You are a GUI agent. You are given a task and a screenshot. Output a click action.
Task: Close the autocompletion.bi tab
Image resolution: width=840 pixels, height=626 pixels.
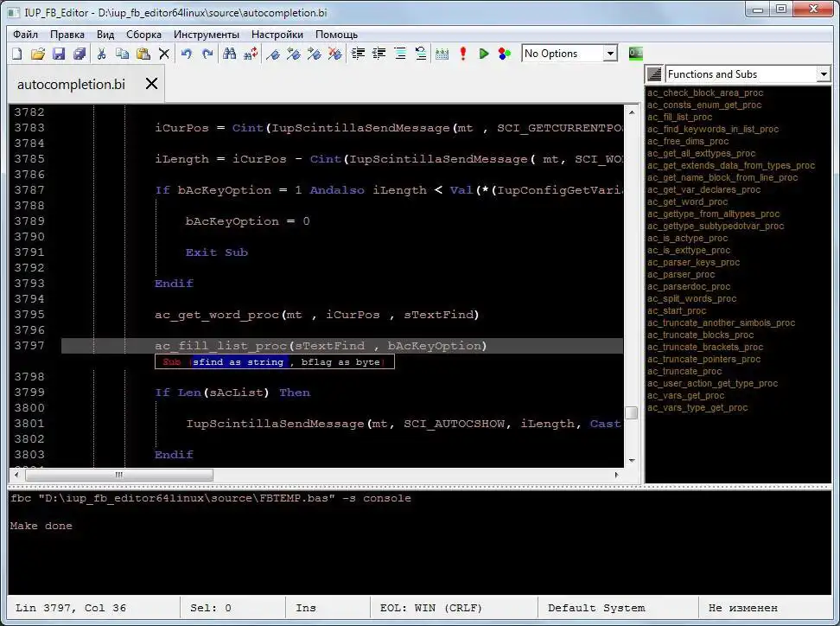tap(151, 84)
